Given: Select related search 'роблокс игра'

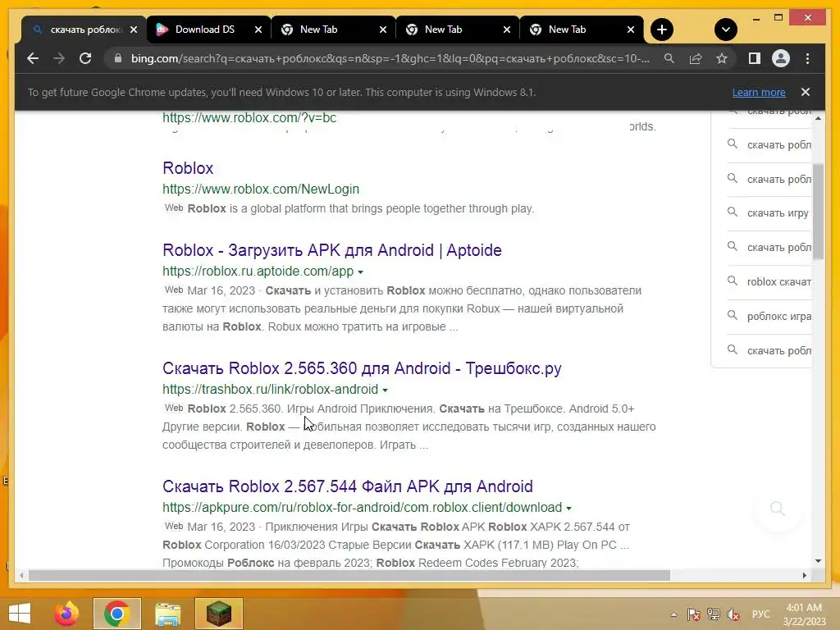Looking at the screenshot, I should click(779, 316).
